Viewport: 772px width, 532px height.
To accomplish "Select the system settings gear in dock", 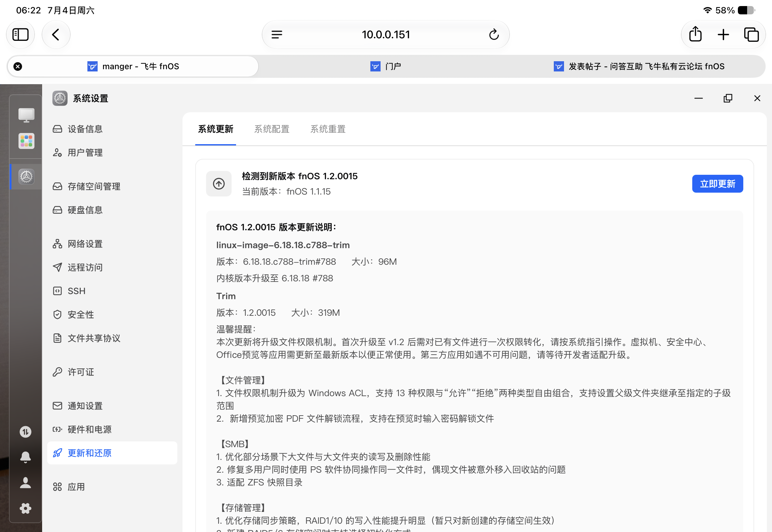I will pyautogui.click(x=26, y=177).
